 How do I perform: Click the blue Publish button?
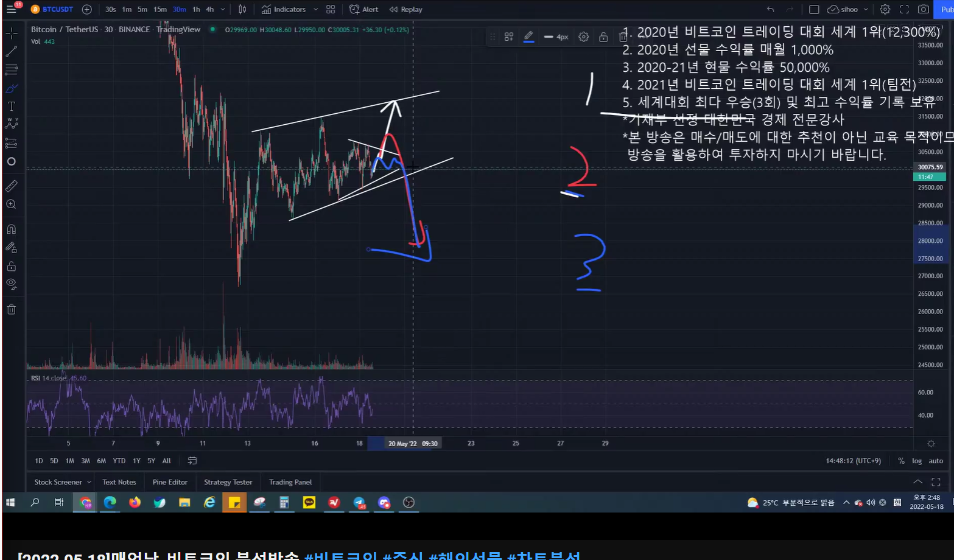(945, 9)
